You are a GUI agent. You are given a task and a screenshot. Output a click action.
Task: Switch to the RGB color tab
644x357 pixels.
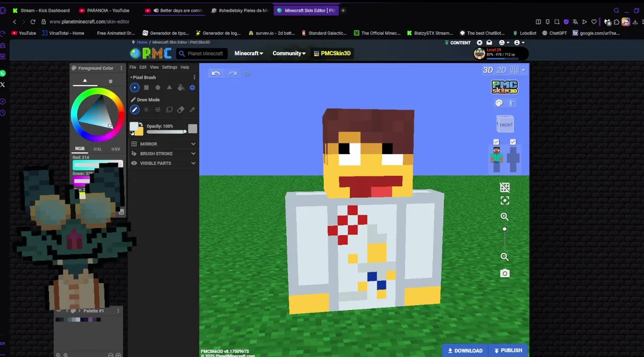(80, 149)
